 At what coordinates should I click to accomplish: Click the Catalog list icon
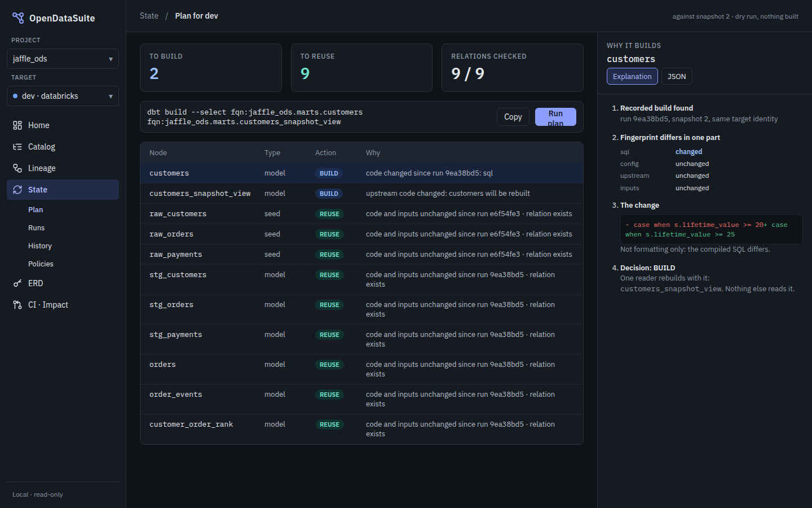pos(17,147)
